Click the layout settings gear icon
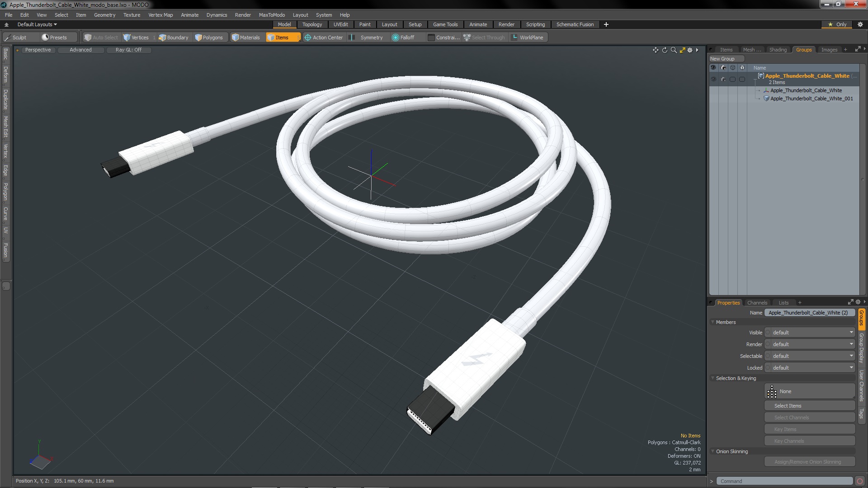Viewport: 868px width, 488px height. (860, 24)
